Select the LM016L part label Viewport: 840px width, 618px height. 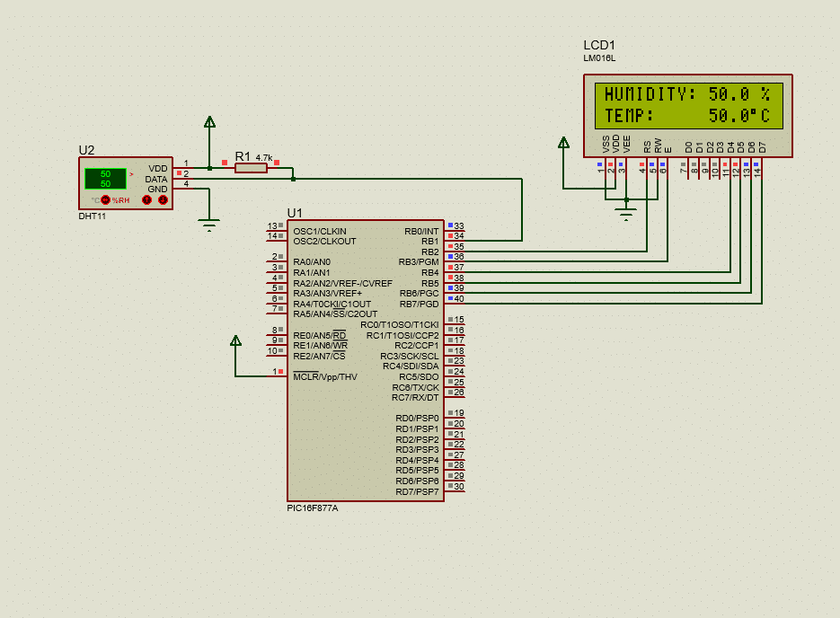[599, 58]
